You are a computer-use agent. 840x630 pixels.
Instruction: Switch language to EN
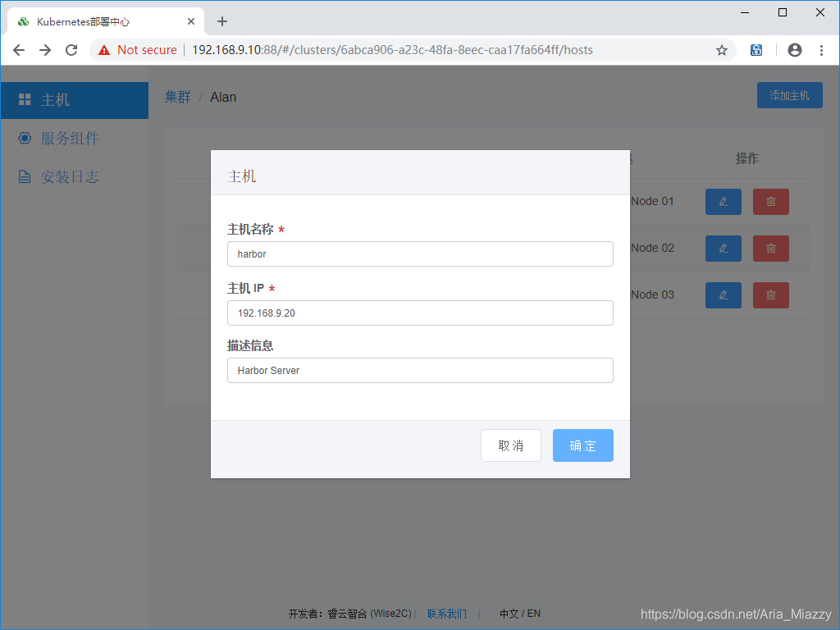click(x=533, y=614)
